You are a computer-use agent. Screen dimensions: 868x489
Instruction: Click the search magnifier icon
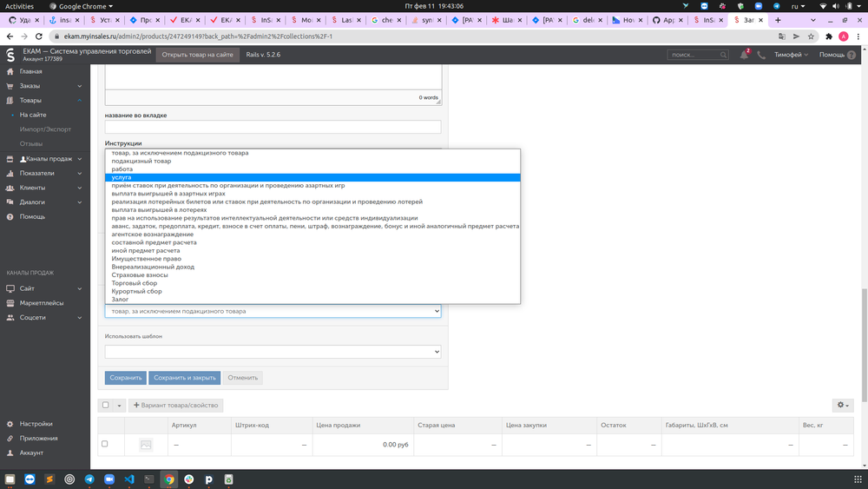pos(723,55)
